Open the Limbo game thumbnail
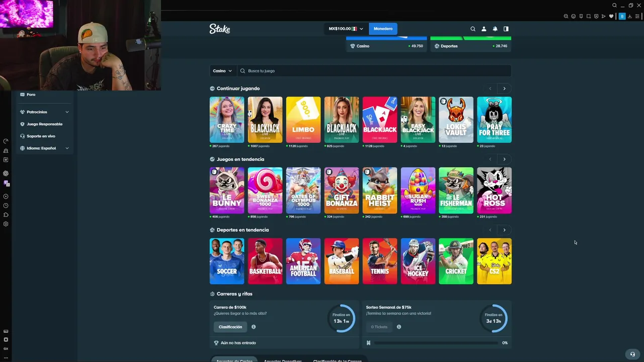Image resolution: width=644 pixels, height=362 pixels. (x=303, y=120)
